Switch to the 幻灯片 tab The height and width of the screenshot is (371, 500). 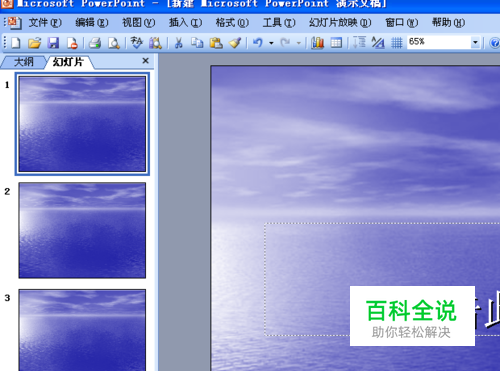coord(68,62)
